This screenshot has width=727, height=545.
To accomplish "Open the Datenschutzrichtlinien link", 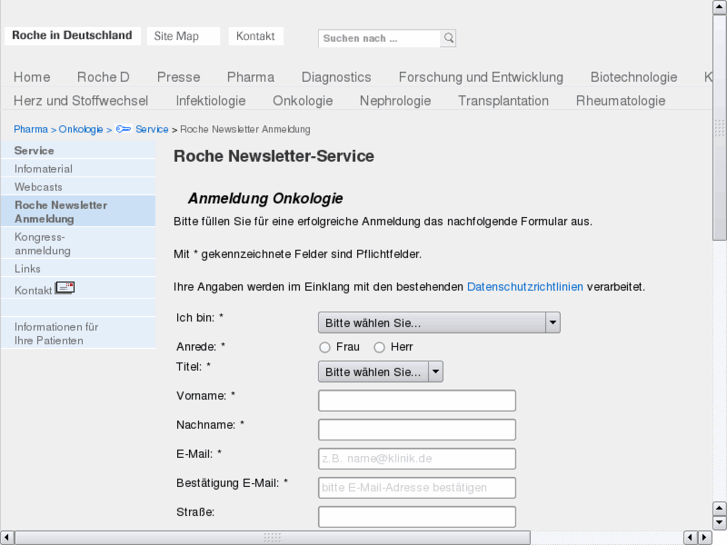I will click(x=525, y=286).
